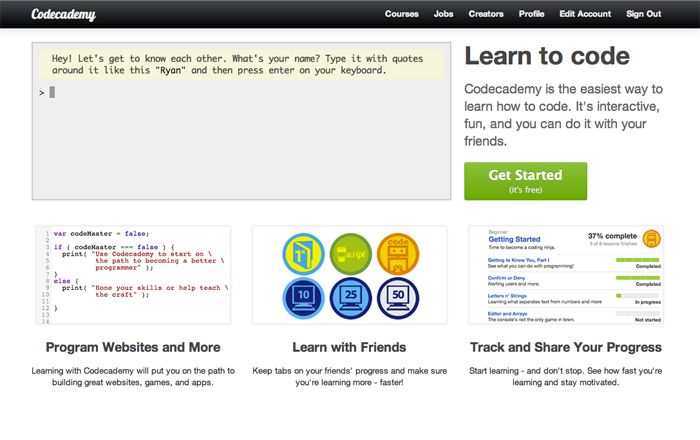The width and height of the screenshot is (700, 440).
Task: Click the green Get Started button
Action: click(525, 181)
